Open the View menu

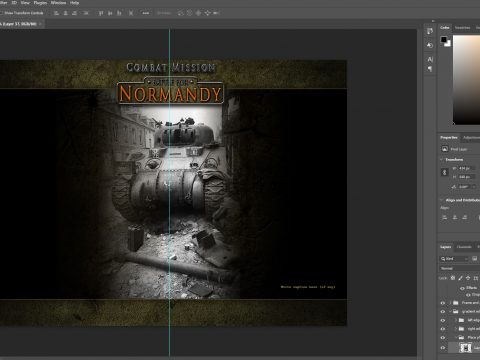[x=25, y=3]
